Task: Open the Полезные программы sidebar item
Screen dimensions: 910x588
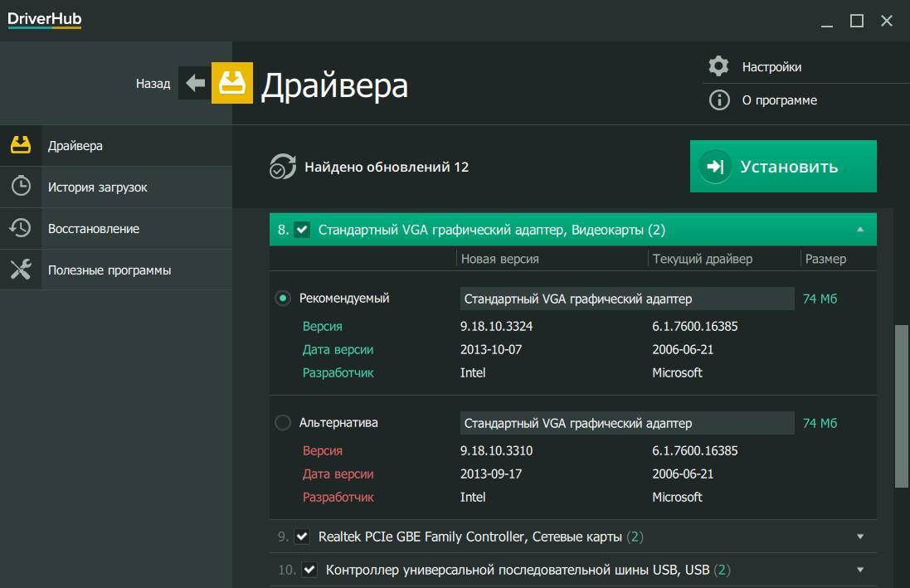Action: click(109, 270)
